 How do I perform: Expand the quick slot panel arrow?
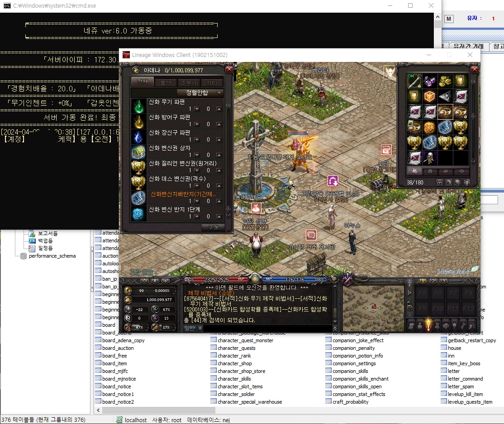[x=409, y=292]
